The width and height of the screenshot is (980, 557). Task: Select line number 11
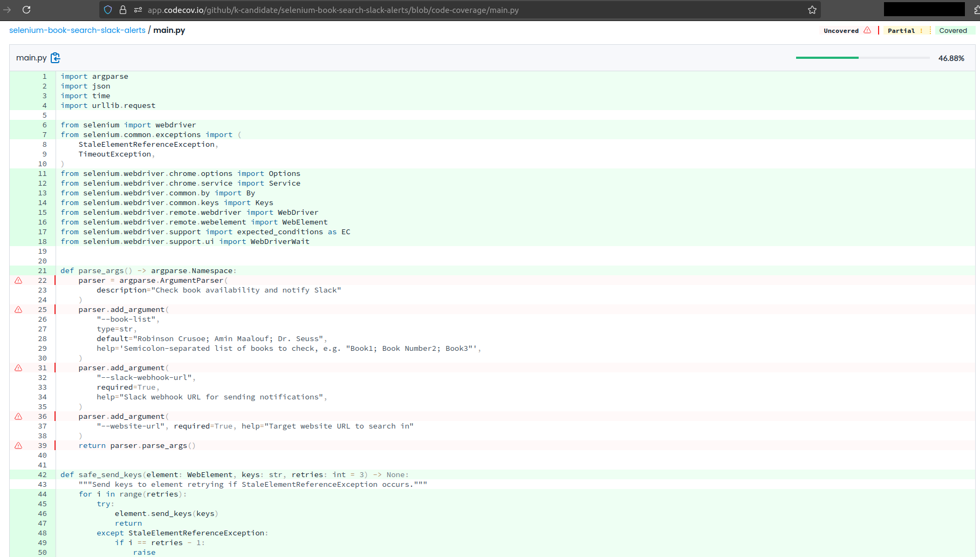coord(43,174)
